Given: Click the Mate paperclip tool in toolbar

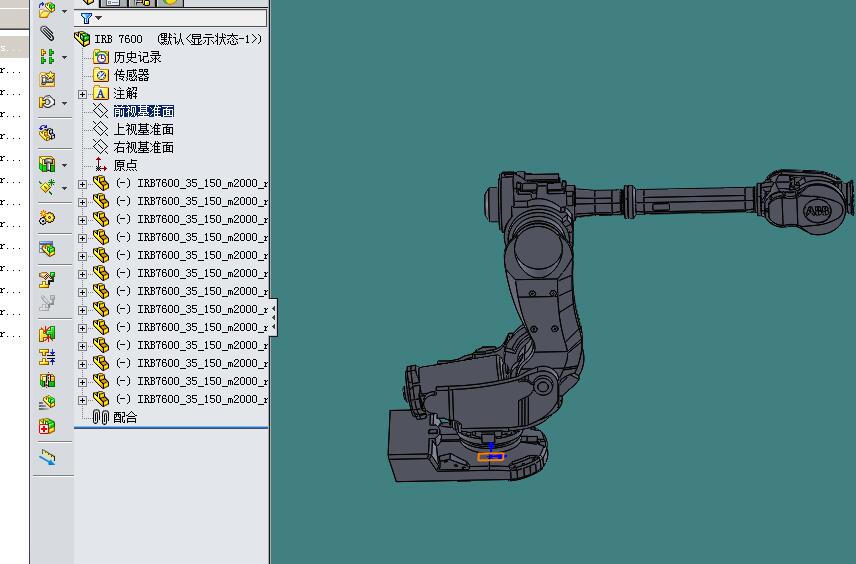Looking at the screenshot, I should pos(47,34).
